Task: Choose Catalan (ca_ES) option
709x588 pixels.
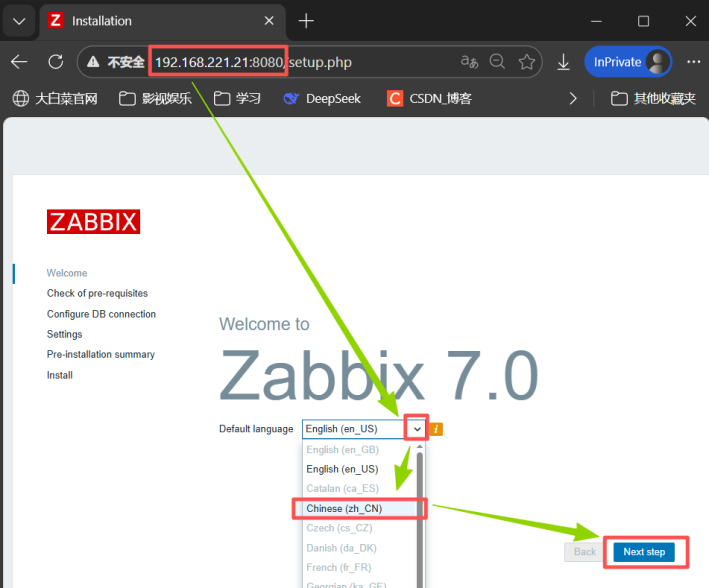Action: pos(359,488)
